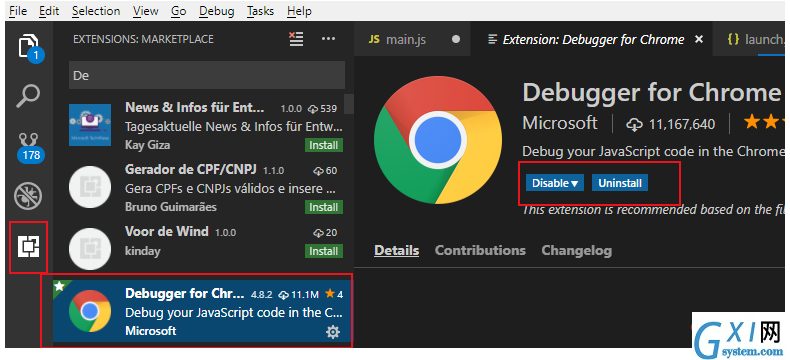Open the Extensions view icon
The image size is (790, 360).
(x=28, y=246)
